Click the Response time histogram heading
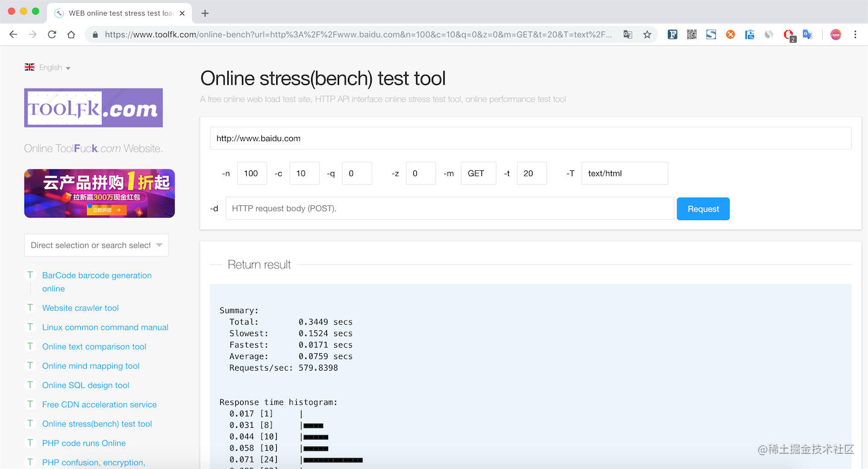The image size is (868, 469). pos(279,402)
